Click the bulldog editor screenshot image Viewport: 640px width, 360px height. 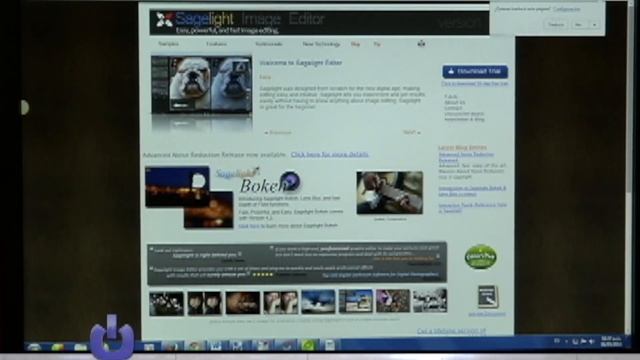click(x=202, y=84)
